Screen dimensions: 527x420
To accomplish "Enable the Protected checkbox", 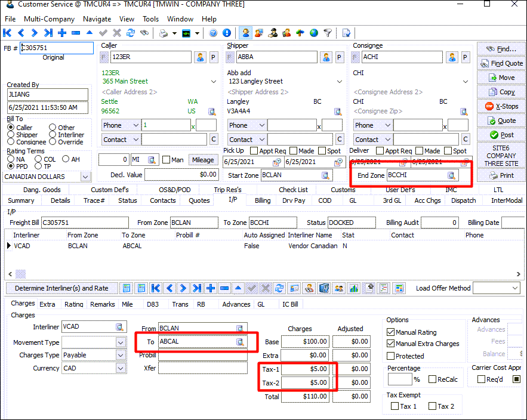I will pyautogui.click(x=391, y=356).
